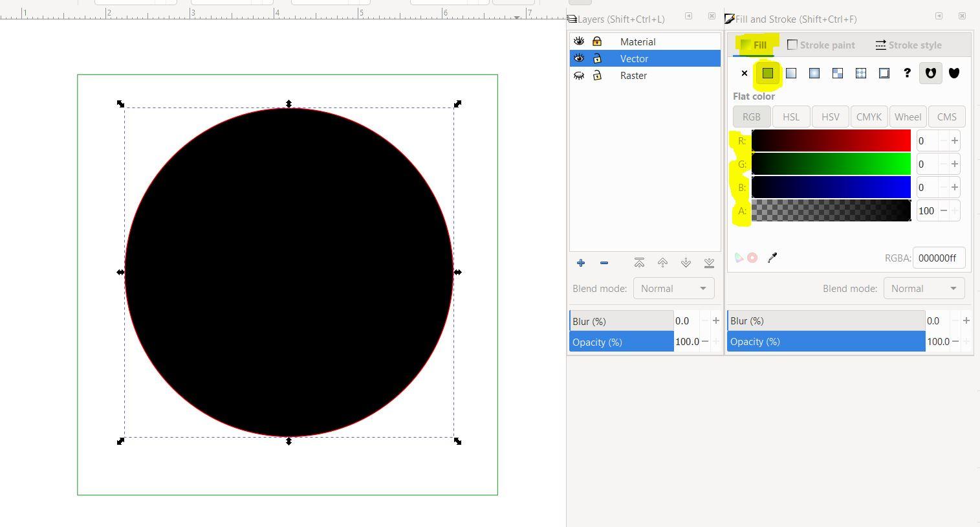Close the Fill and Stroke panel

pos(962,16)
